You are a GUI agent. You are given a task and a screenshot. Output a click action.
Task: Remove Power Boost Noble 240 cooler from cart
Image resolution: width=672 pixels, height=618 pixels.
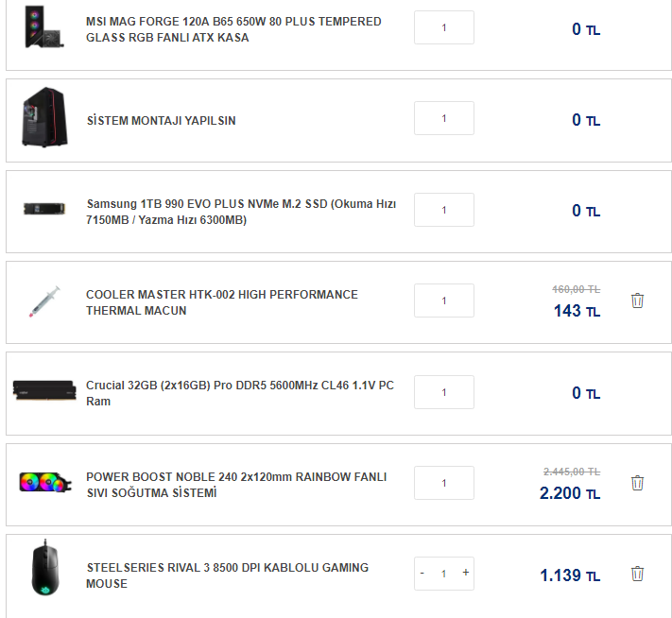[637, 484]
